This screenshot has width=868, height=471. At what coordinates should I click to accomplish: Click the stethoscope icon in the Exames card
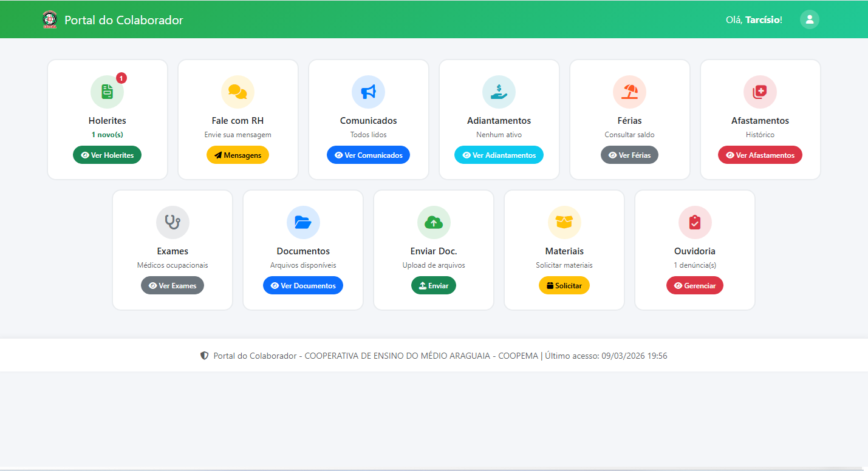tap(173, 222)
